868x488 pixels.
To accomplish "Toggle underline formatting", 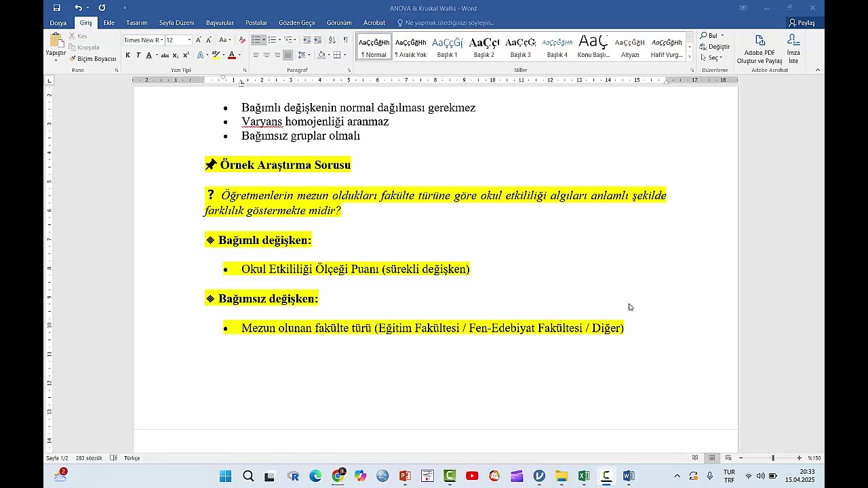I will point(149,55).
